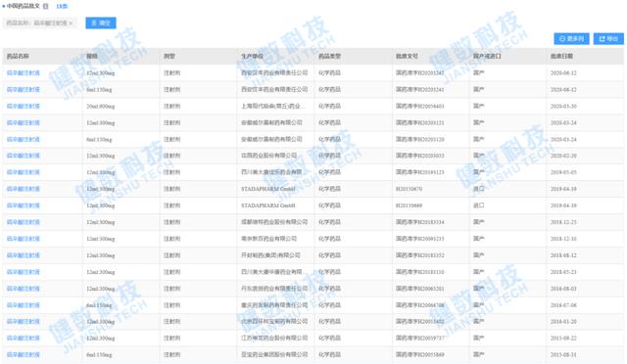Click the 药品名称 column header

(18, 57)
